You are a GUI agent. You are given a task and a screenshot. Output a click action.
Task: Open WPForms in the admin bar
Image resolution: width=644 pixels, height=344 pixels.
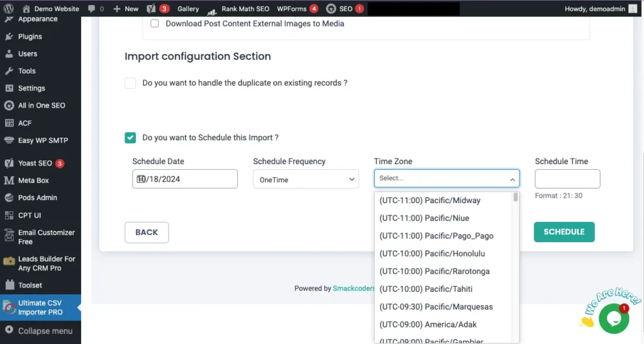coord(292,9)
